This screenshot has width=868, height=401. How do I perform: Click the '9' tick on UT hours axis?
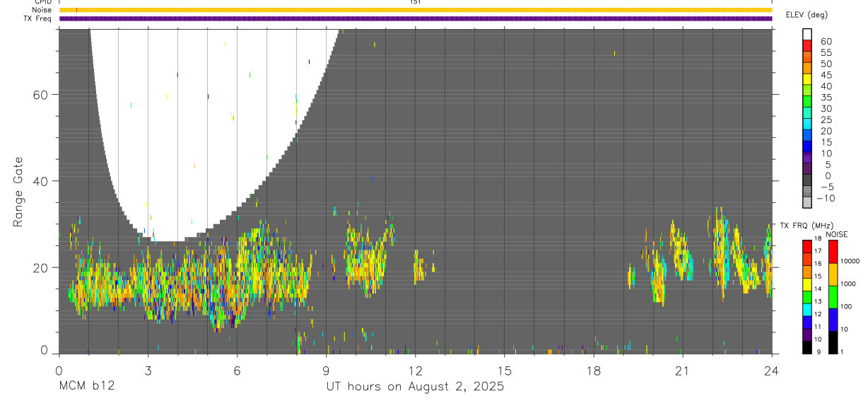tap(326, 370)
